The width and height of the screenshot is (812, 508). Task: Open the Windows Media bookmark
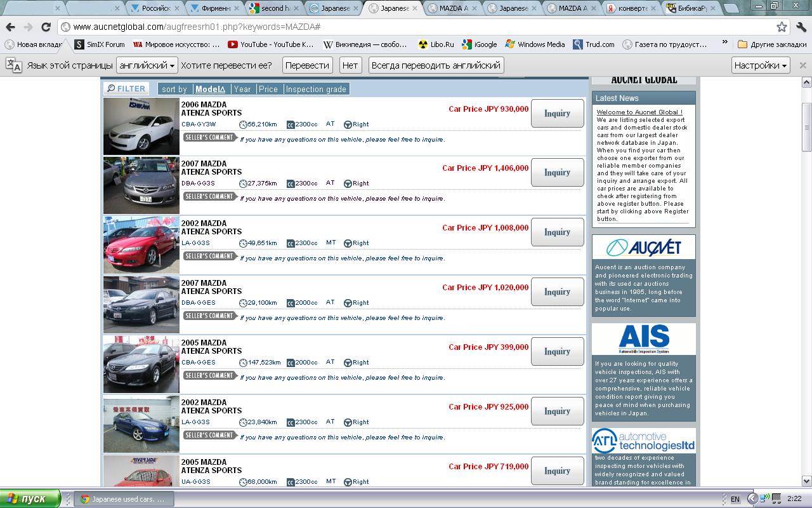pos(535,44)
